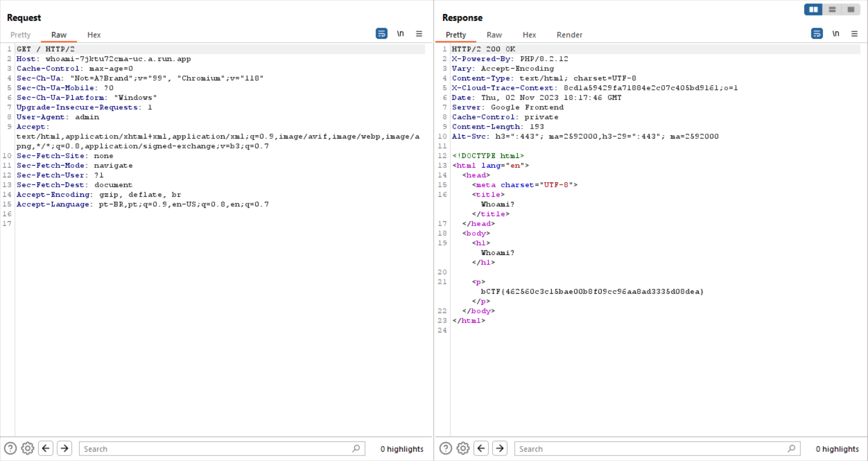The height and width of the screenshot is (461, 868).
Task: Go to next Request search match
Action: coord(64,448)
